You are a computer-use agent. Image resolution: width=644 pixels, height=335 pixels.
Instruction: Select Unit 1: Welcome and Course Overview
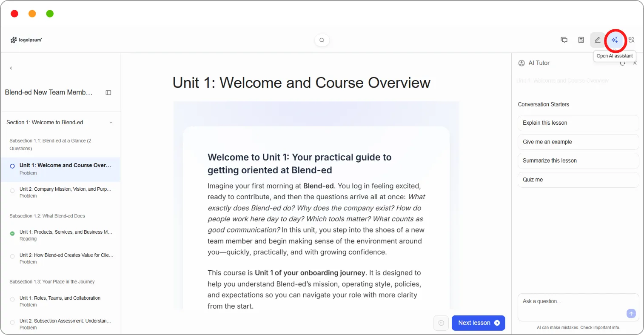coord(61,169)
